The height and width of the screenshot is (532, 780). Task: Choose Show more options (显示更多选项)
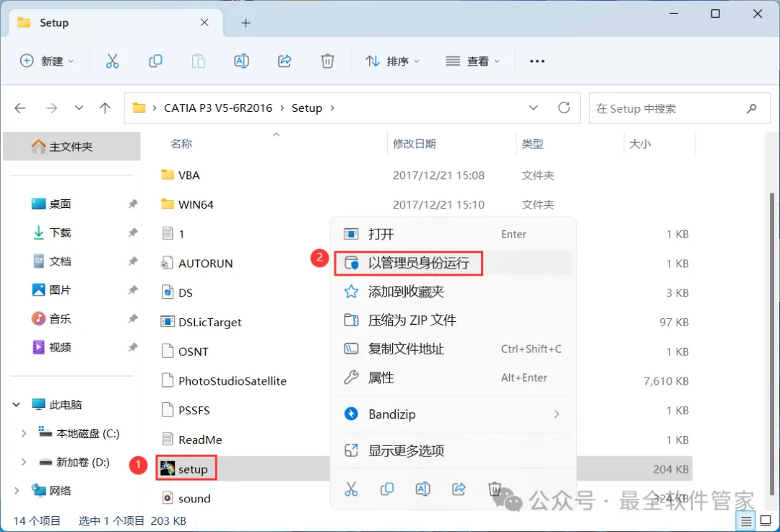coord(453,451)
